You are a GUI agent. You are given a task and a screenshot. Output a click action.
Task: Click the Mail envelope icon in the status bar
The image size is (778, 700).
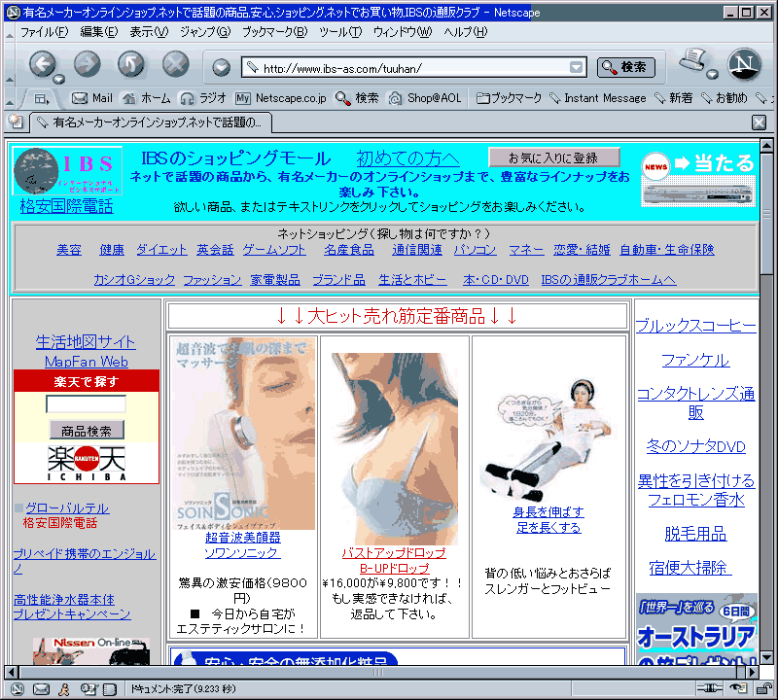click(x=41, y=689)
